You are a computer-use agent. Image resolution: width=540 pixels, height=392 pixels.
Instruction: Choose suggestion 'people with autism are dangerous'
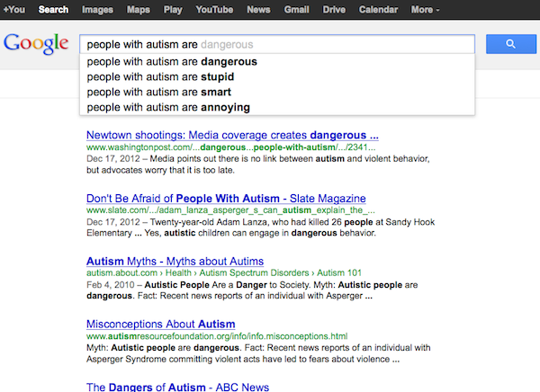pos(277,62)
